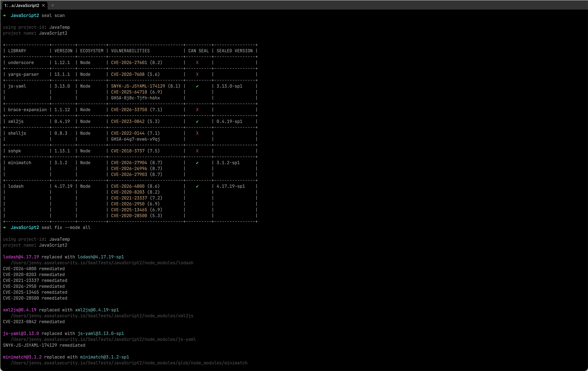Image resolution: width=588 pixels, height=371 pixels.
Task: Click the SEALED VERSION column header
Action: 235,51
